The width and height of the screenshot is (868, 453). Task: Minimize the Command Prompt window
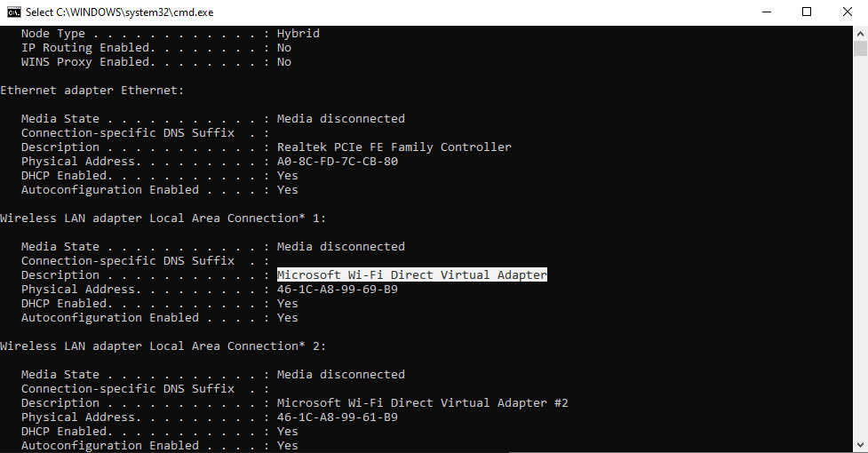coord(766,12)
